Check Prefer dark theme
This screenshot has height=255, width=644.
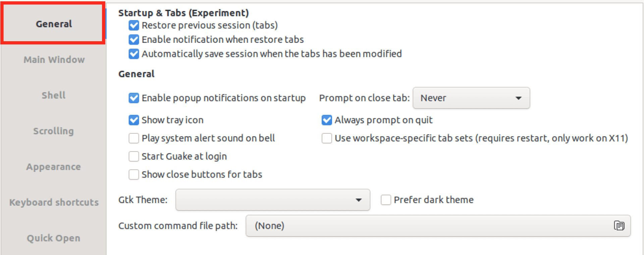(386, 200)
